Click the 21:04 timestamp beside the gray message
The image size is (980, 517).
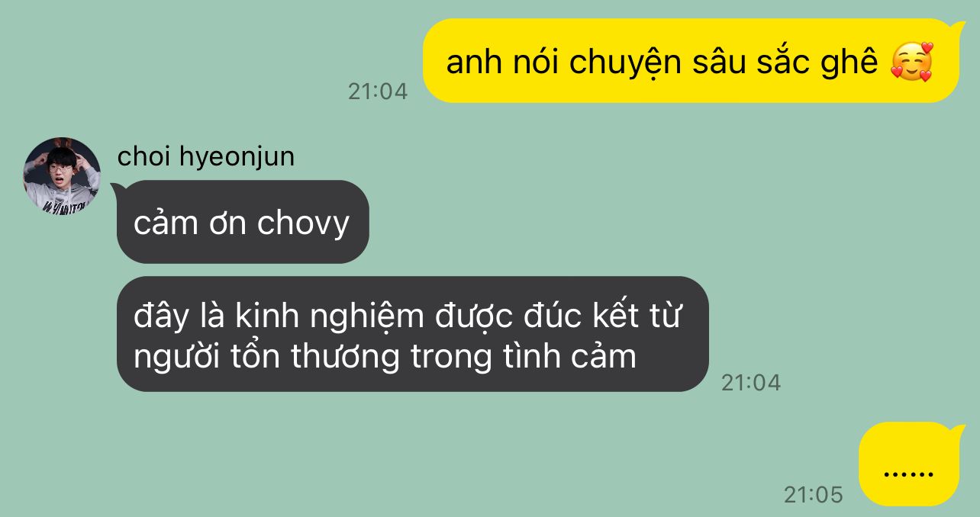tap(751, 382)
